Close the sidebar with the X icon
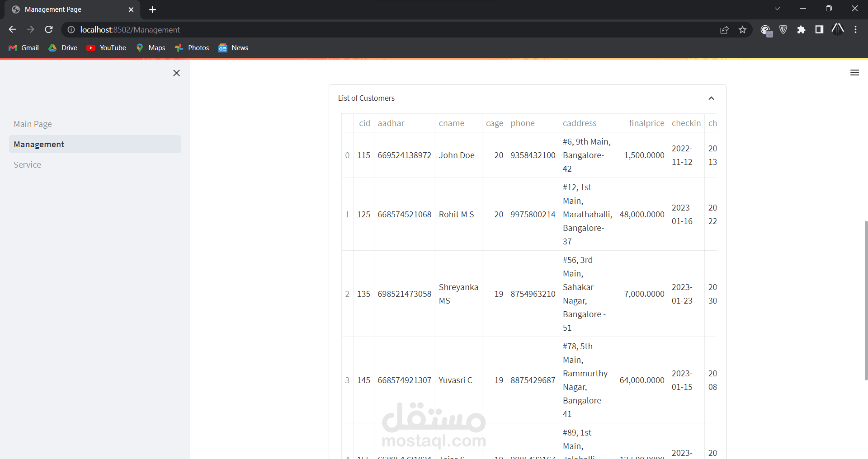Image resolution: width=868 pixels, height=459 pixels. (176, 73)
